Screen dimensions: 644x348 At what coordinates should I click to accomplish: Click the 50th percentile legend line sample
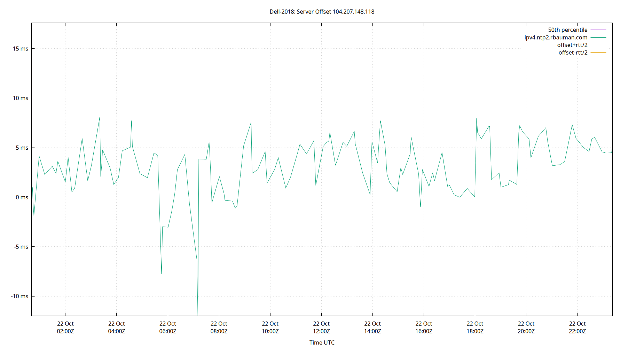click(x=598, y=30)
